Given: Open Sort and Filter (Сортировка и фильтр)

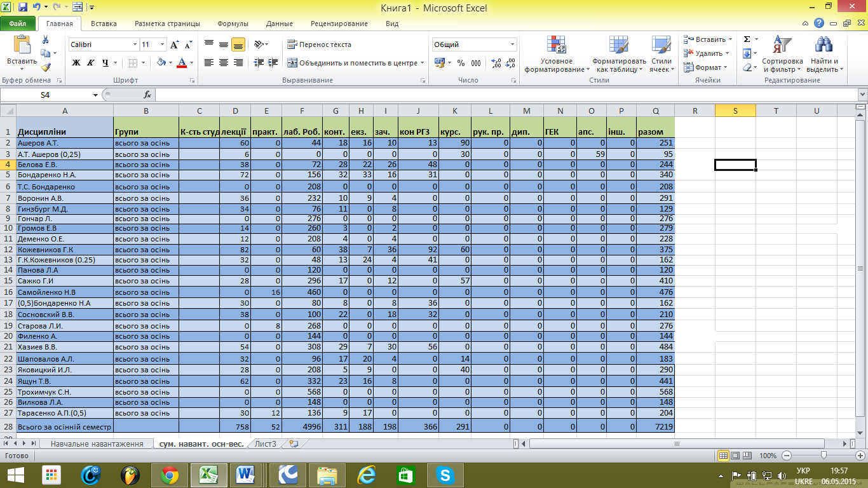Looking at the screenshot, I should [x=782, y=53].
